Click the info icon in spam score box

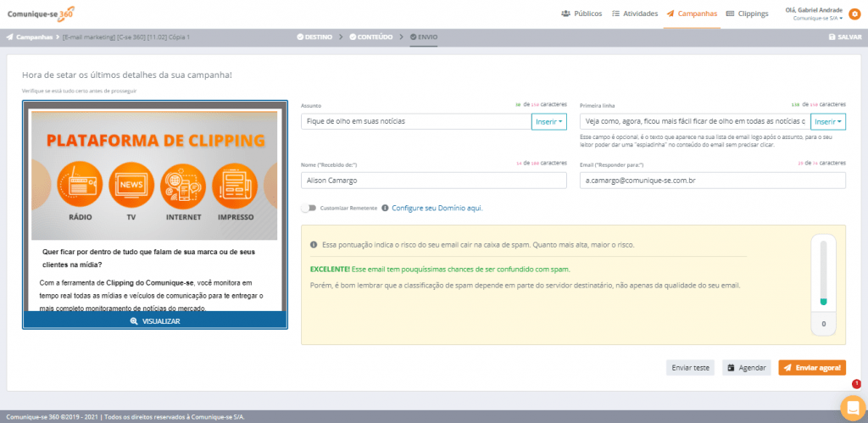tap(314, 244)
